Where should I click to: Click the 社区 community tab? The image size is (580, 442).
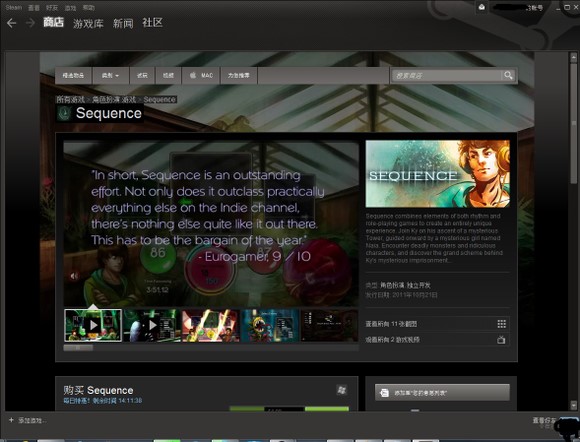(x=152, y=23)
